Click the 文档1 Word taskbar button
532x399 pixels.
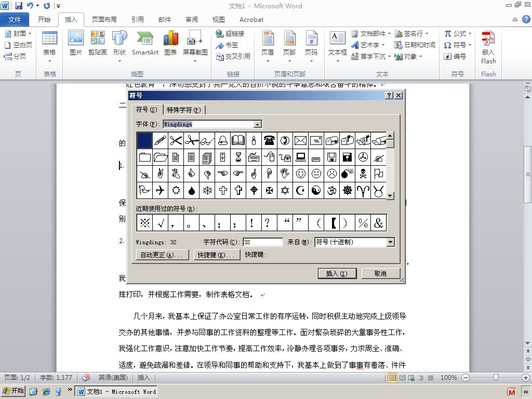click(116, 392)
